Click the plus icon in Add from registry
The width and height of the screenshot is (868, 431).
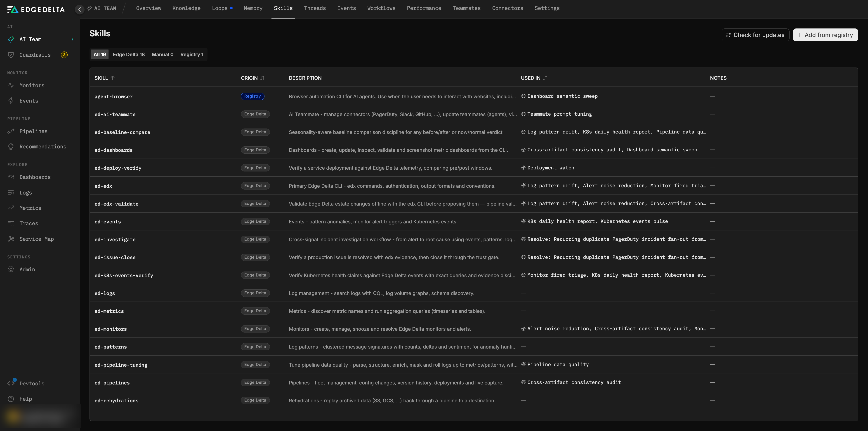tap(799, 35)
